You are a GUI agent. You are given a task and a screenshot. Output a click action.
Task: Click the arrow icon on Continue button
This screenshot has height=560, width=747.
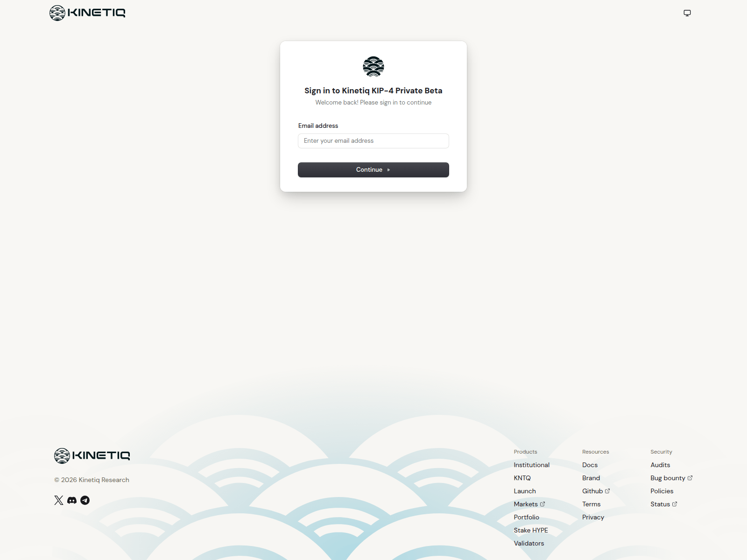(x=388, y=170)
